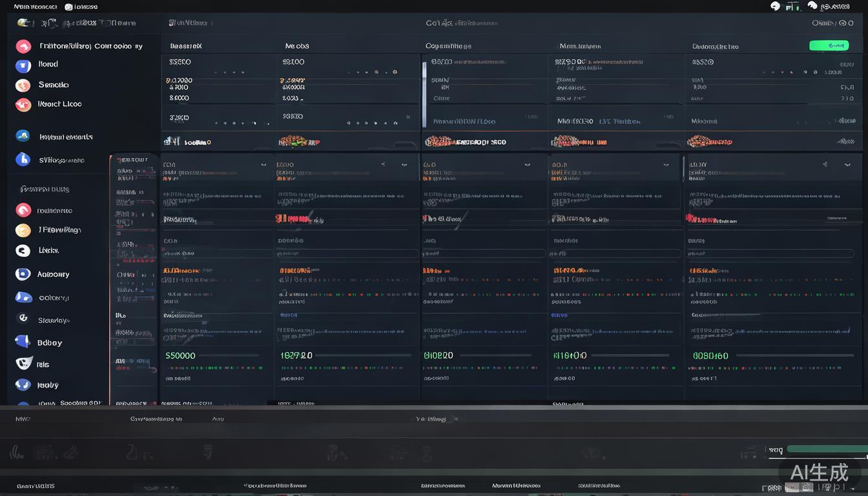Click the white chat bubble icon in top bar
868x496 pixels.
tap(776, 6)
